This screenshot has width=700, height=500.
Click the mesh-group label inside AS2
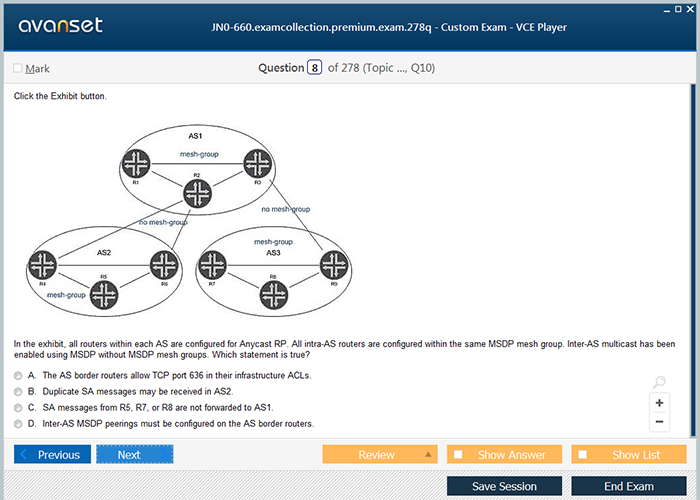[x=66, y=295]
